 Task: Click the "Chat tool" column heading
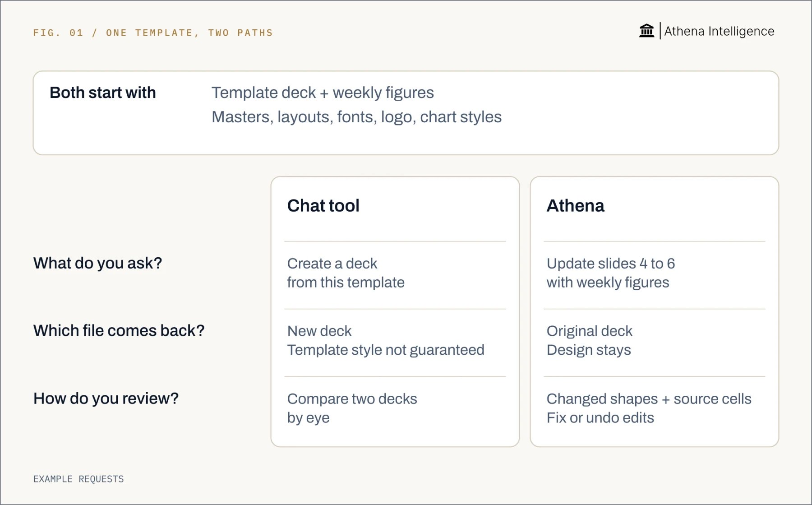[x=323, y=206]
